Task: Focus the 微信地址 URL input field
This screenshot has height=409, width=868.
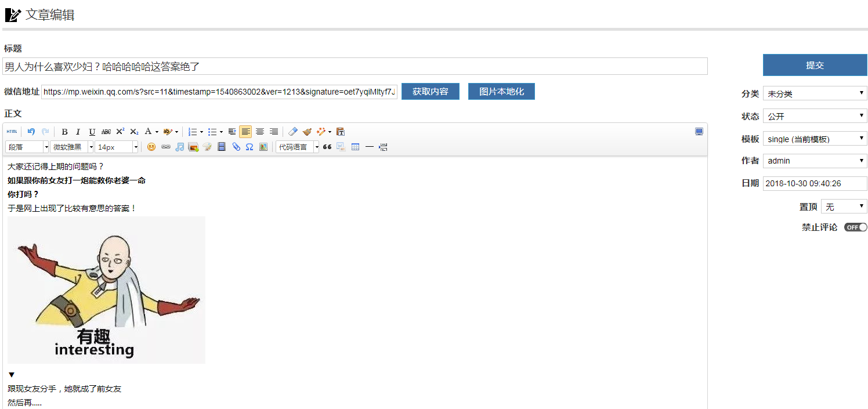Action: [x=219, y=92]
